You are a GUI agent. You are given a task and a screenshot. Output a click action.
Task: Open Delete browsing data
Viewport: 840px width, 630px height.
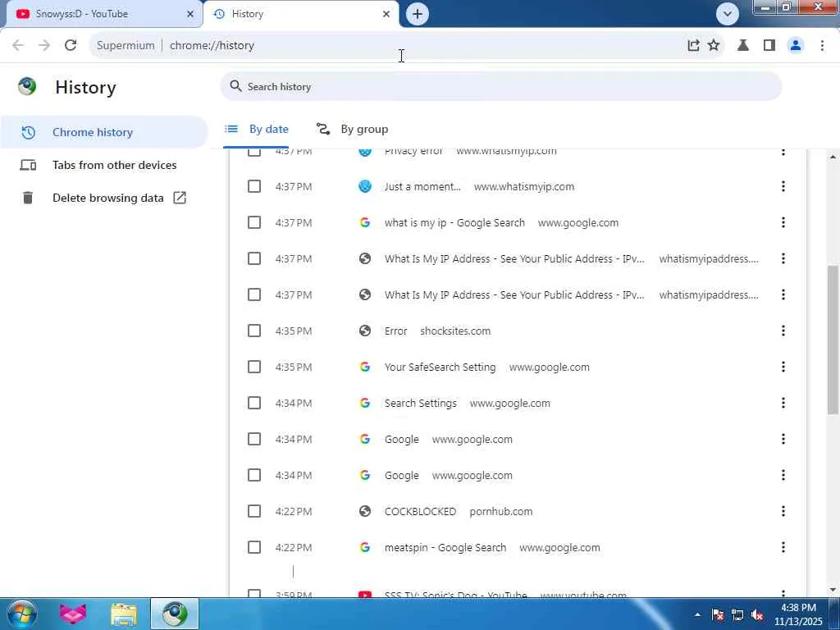coord(103,198)
